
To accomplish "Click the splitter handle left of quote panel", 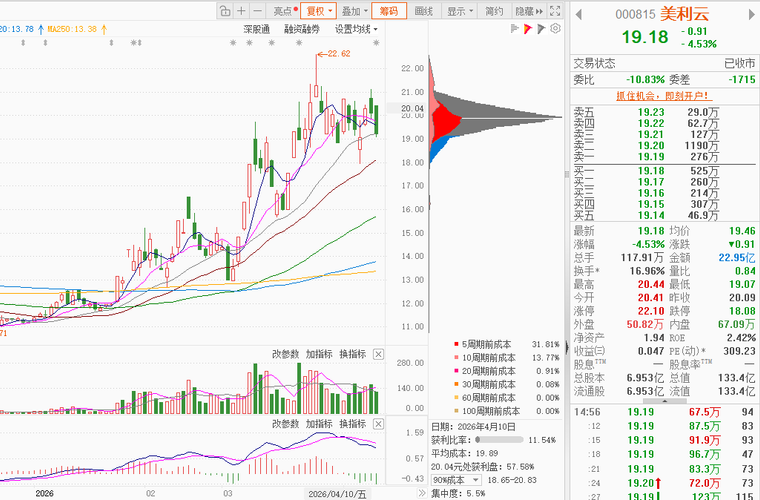I will tap(567, 174).
